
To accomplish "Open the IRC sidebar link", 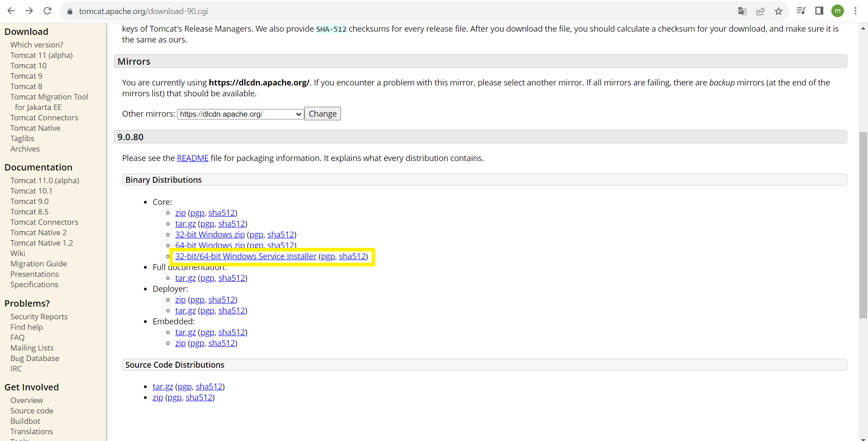I will point(16,369).
